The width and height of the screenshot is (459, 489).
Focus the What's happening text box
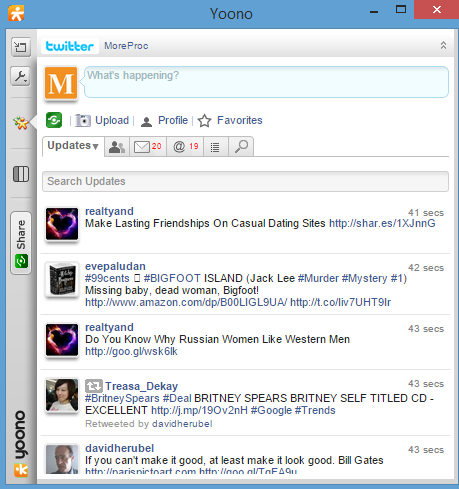tap(266, 82)
